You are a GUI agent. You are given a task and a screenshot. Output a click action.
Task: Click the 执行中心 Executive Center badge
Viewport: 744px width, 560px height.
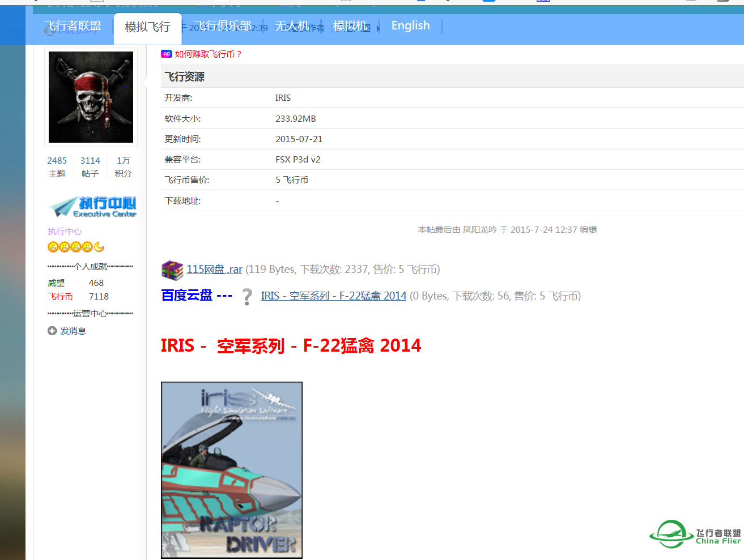[x=92, y=207]
